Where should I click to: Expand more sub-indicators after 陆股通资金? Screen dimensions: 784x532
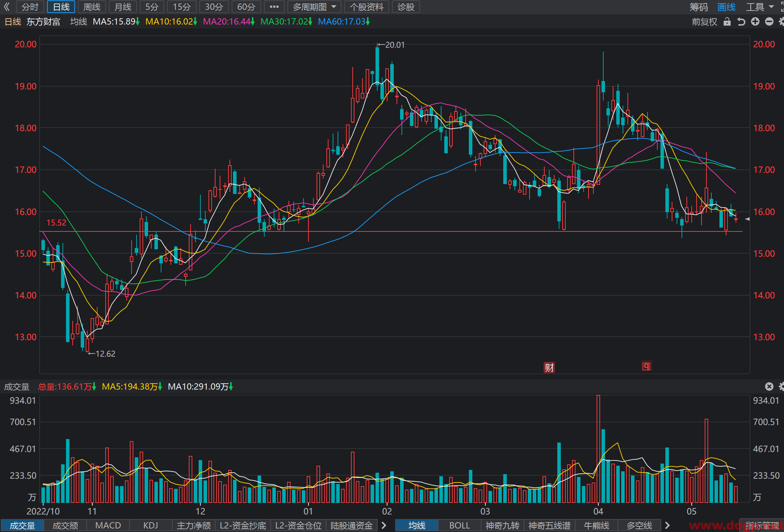(384, 525)
